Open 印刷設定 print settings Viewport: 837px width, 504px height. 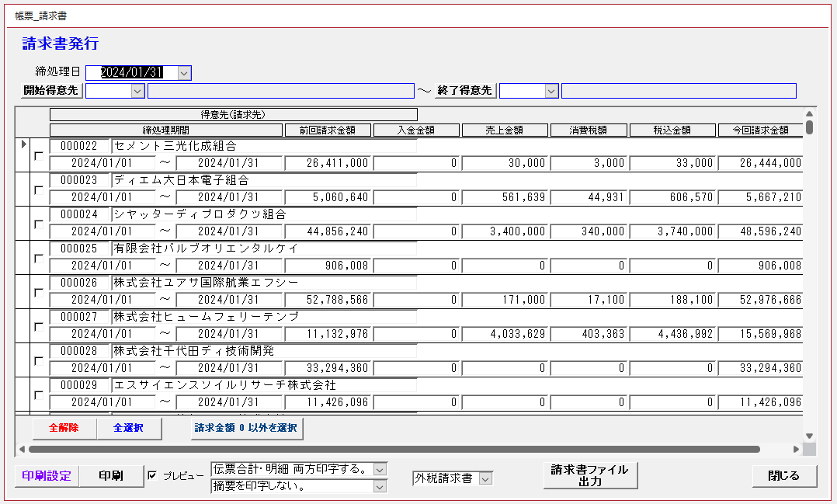(47, 476)
